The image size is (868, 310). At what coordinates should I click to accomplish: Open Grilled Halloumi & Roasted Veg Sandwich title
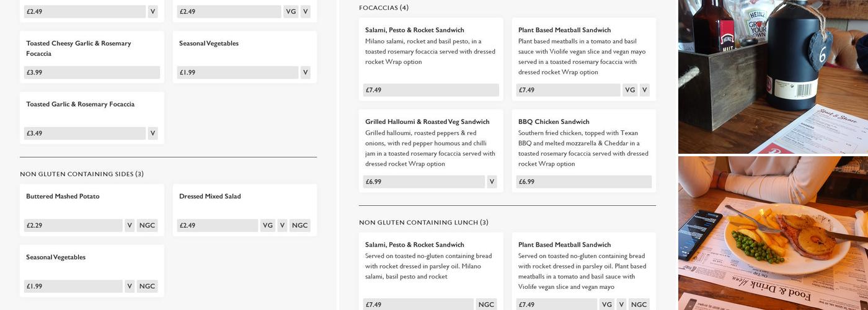427,122
